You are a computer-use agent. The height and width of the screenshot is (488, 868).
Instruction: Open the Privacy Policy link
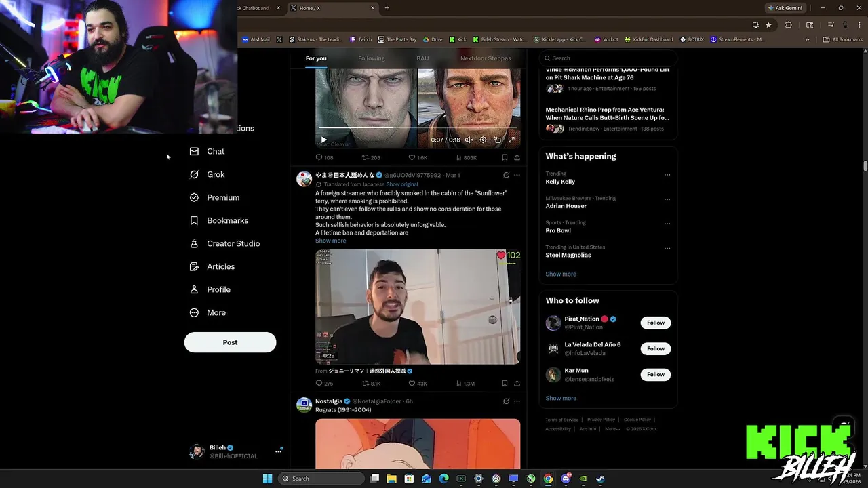pos(601,420)
